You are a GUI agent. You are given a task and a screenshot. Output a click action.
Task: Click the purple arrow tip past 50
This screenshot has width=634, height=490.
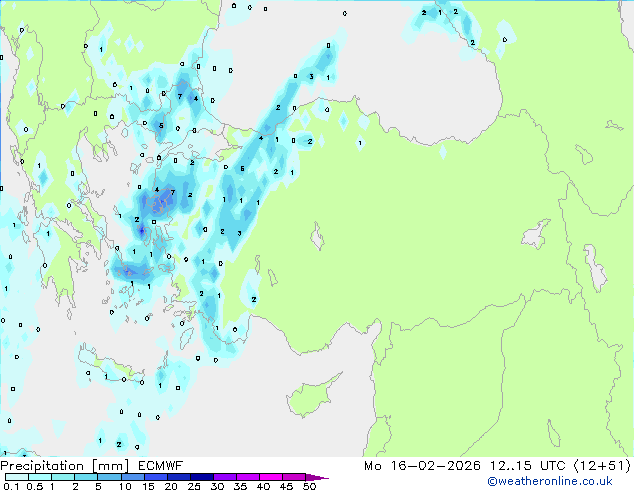[317, 477]
